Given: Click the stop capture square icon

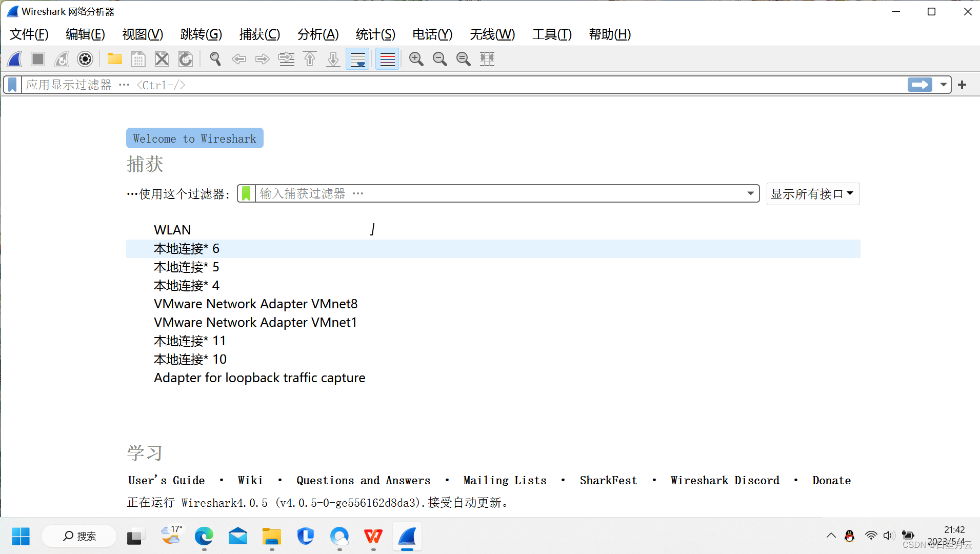Looking at the screenshot, I should pyautogui.click(x=38, y=59).
